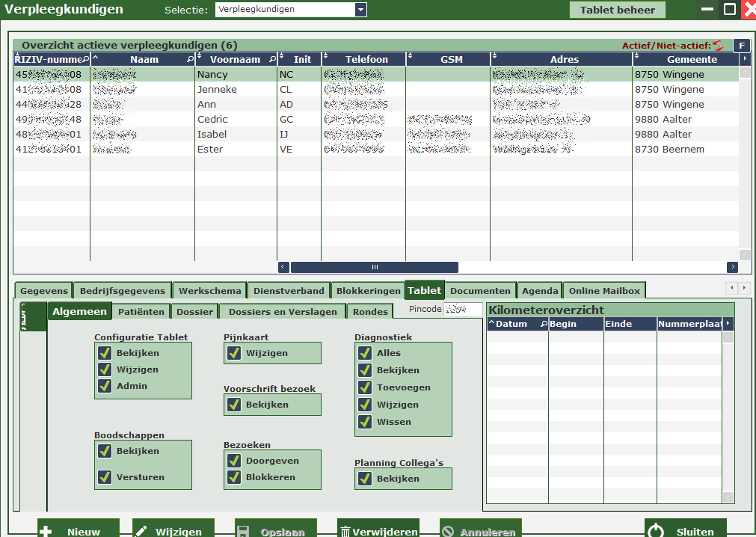
Task: Open the Selectie dropdown
Action: (x=361, y=10)
